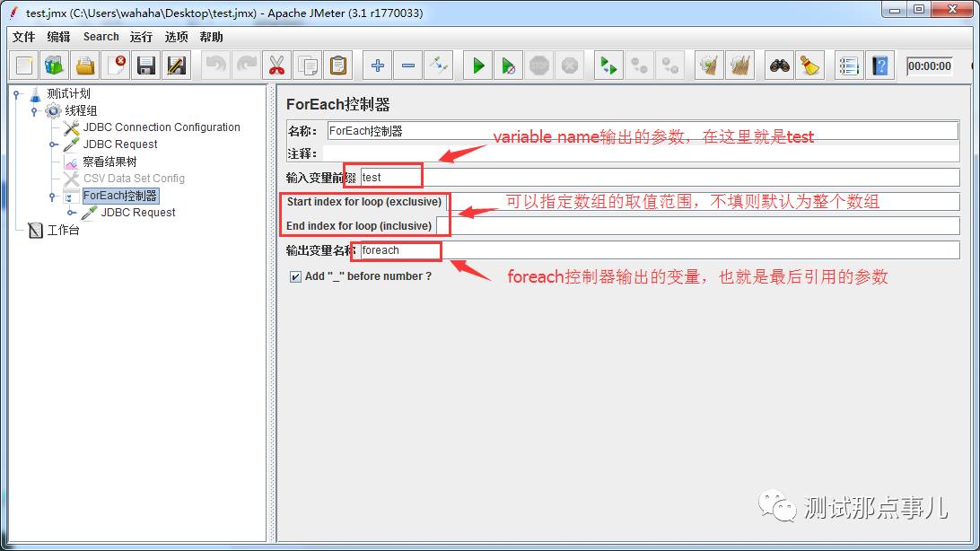
Task: Click the New test plan icon
Action: 24,65
